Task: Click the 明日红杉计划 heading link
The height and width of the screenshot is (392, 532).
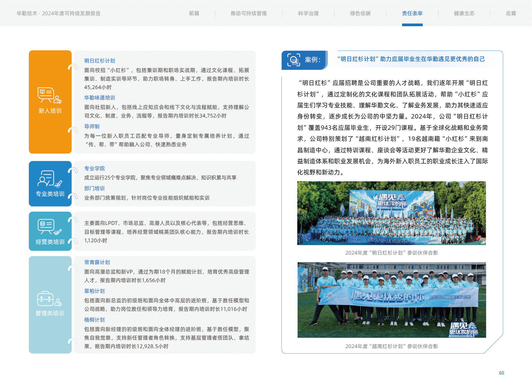Action: pyautogui.click(x=100, y=61)
